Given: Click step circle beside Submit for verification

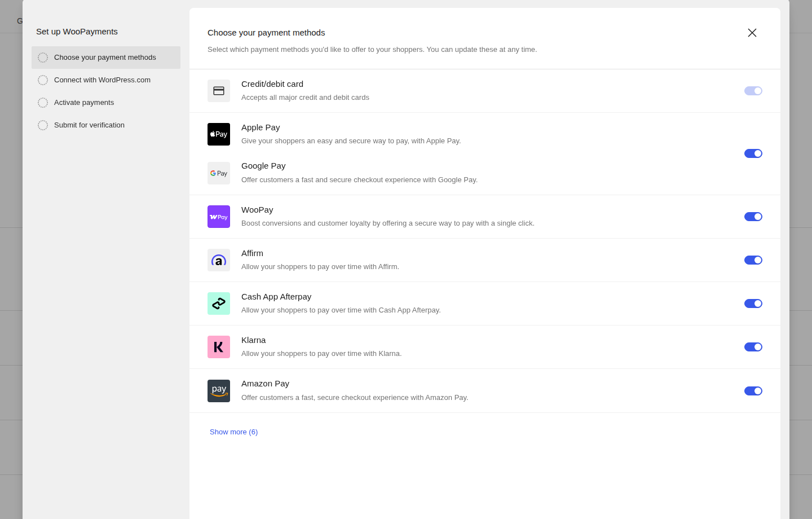Looking at the screenshot, I should [43, 125].
